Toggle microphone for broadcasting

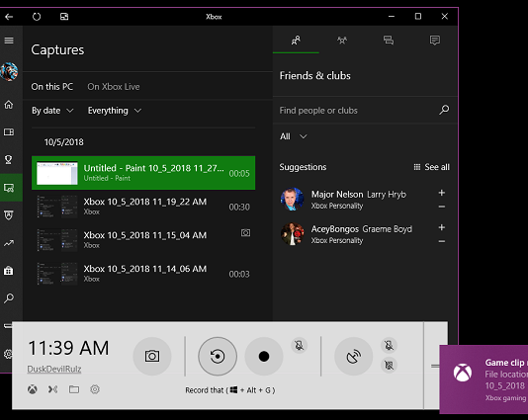tap(389, 345)
